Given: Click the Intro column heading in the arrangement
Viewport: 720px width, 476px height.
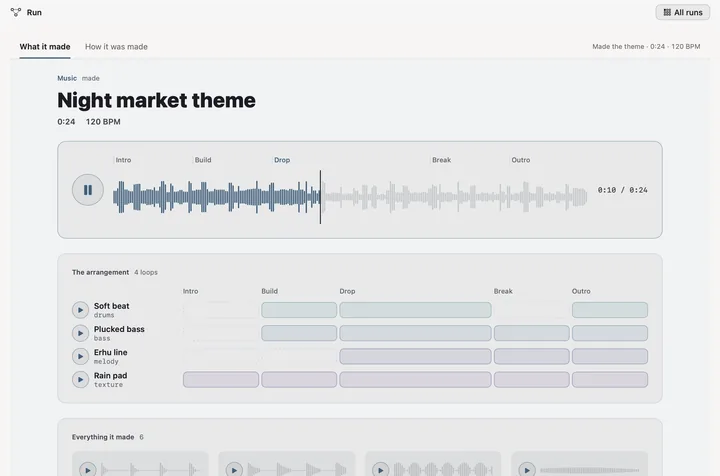Looking at the screenshot, I should point(191,291).
